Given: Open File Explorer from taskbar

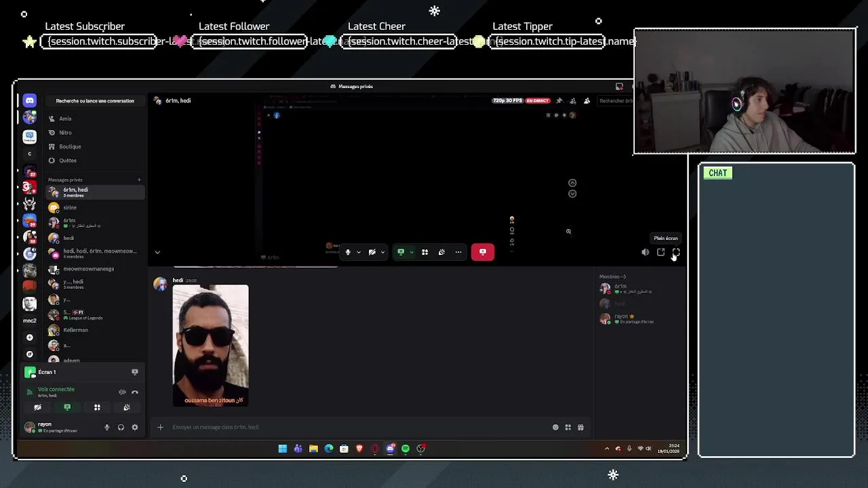Looking at the screenshot, I should (313, 449).
